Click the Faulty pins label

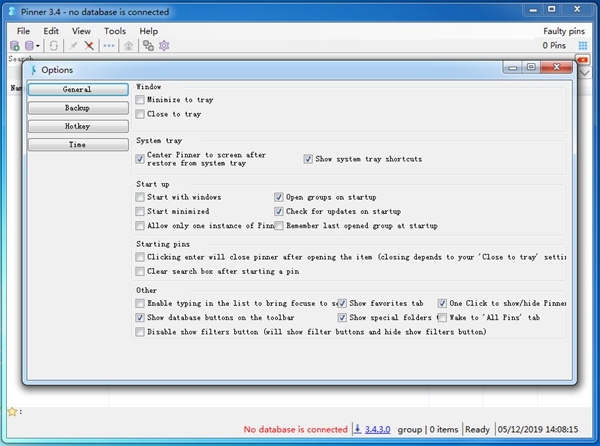(564, 31)
